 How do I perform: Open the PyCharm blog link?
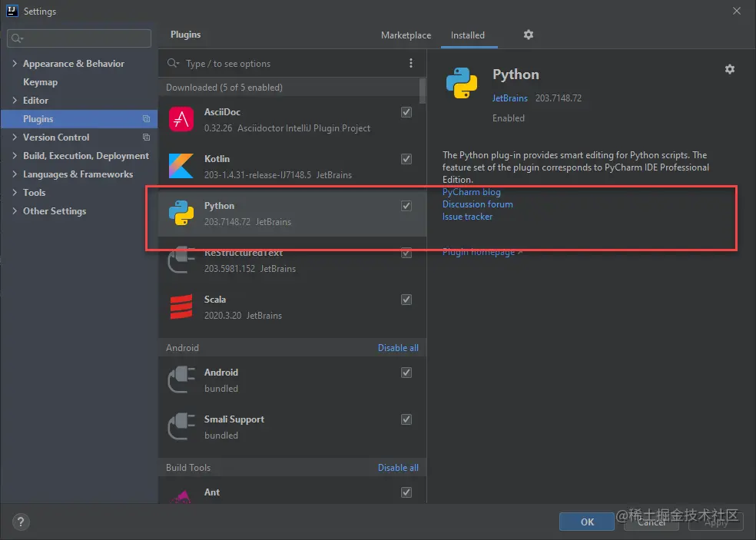[472, 192]
